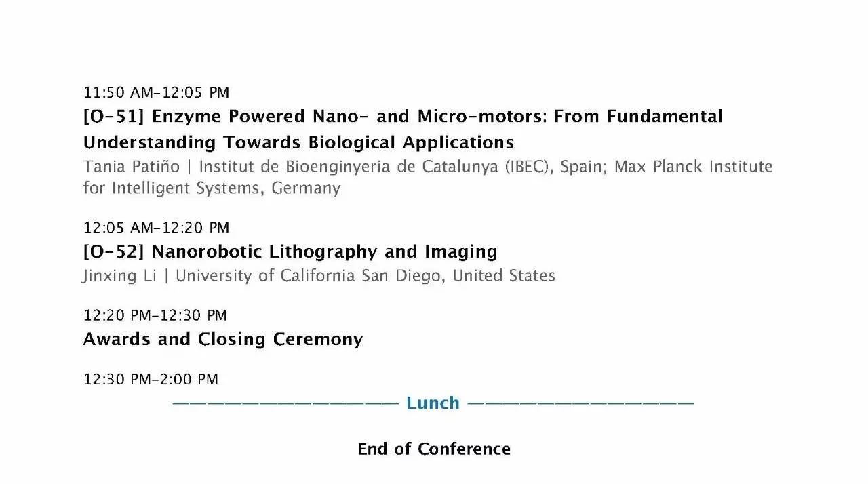Click the End of Conference text
Viewport: 868px width, 484px height.
click(434, 449)
